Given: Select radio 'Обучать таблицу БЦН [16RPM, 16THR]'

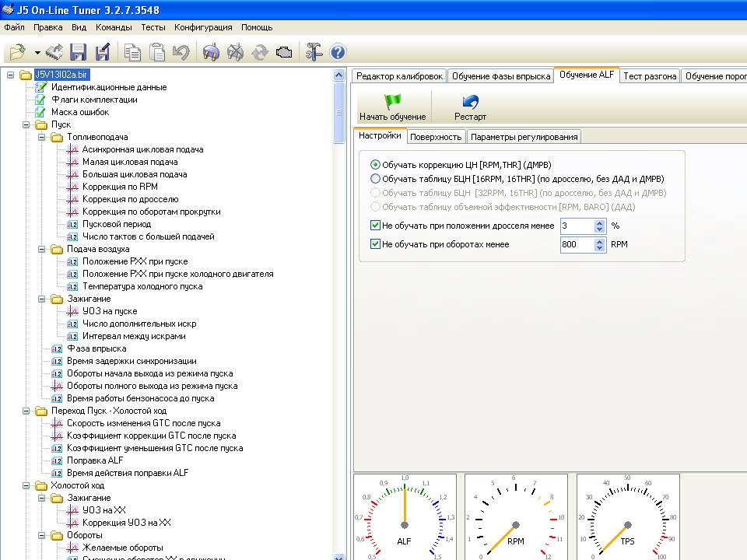Looking at the screenshot, I should (x=375, y=179).
